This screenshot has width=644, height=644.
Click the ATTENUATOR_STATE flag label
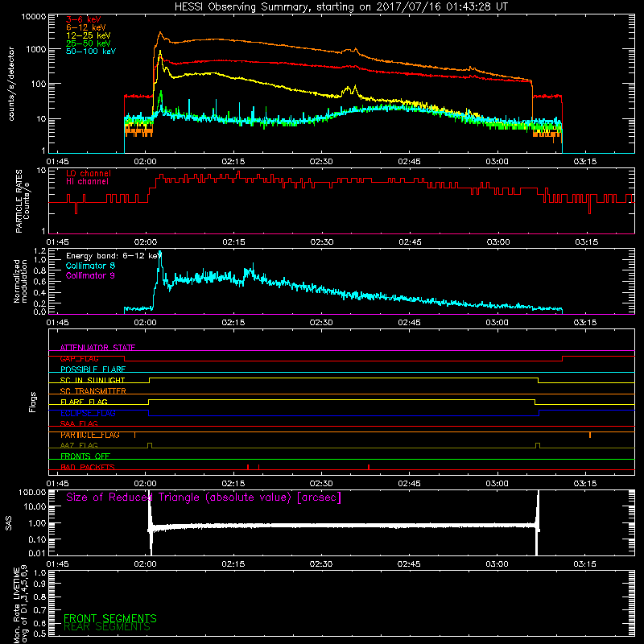point(97,348)
